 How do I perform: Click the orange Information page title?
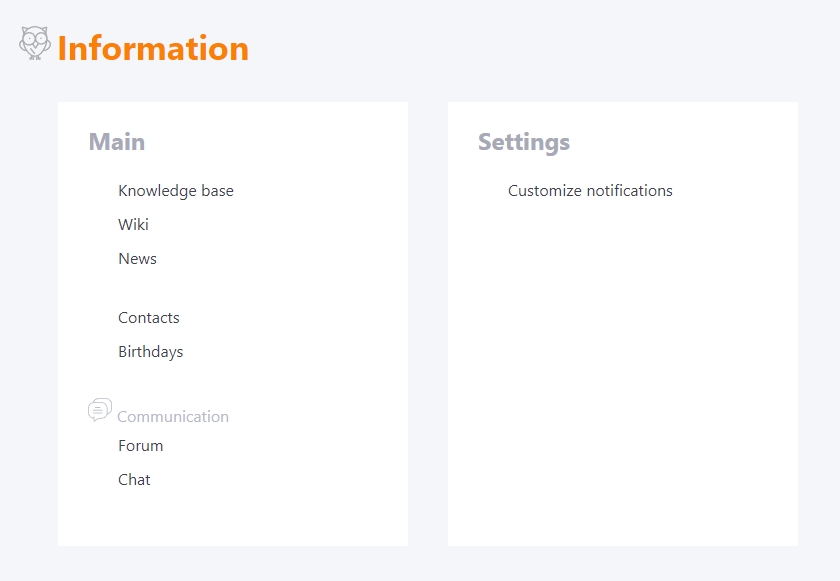pos(153,48)
